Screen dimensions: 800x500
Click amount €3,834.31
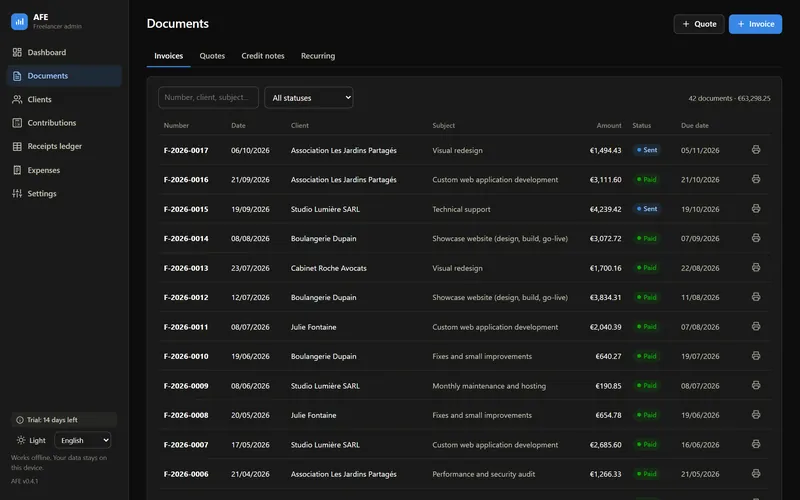coord(606,297)
